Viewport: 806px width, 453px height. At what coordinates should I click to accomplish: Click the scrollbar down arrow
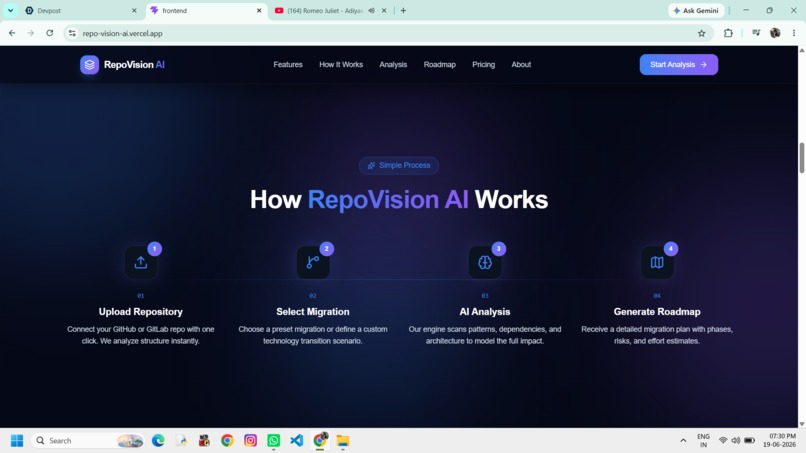tap(802, 424)
